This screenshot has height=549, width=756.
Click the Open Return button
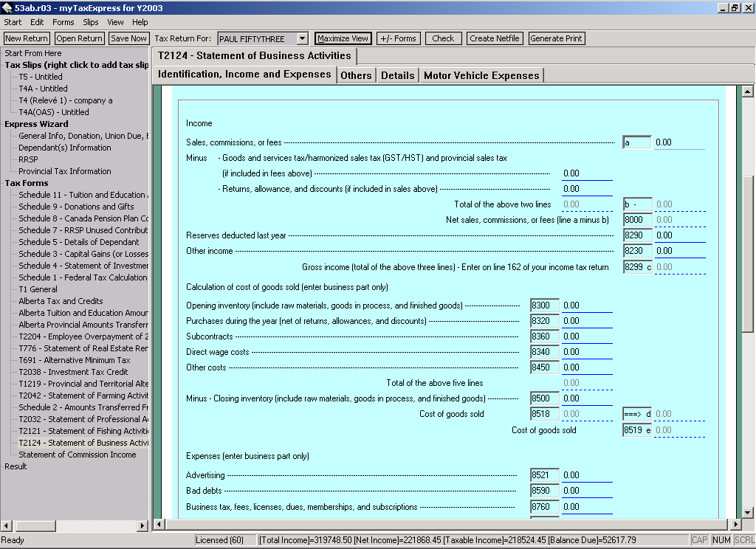80,38
